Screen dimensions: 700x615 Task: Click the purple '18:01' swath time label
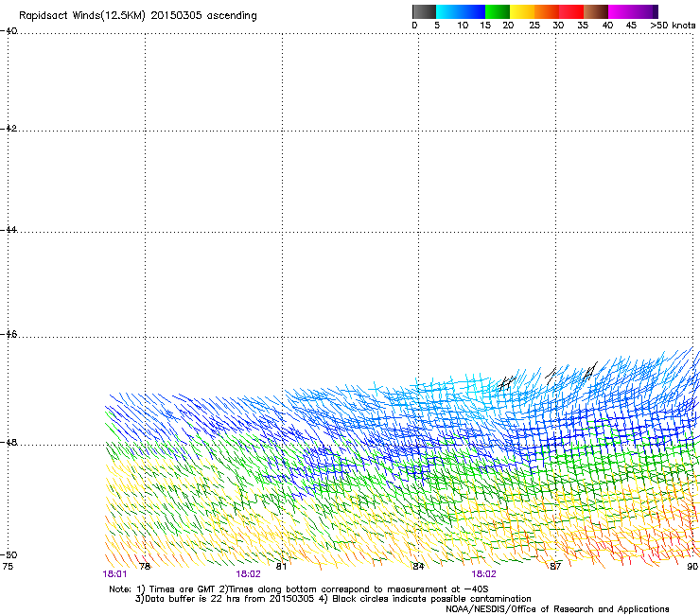point(114,574)
